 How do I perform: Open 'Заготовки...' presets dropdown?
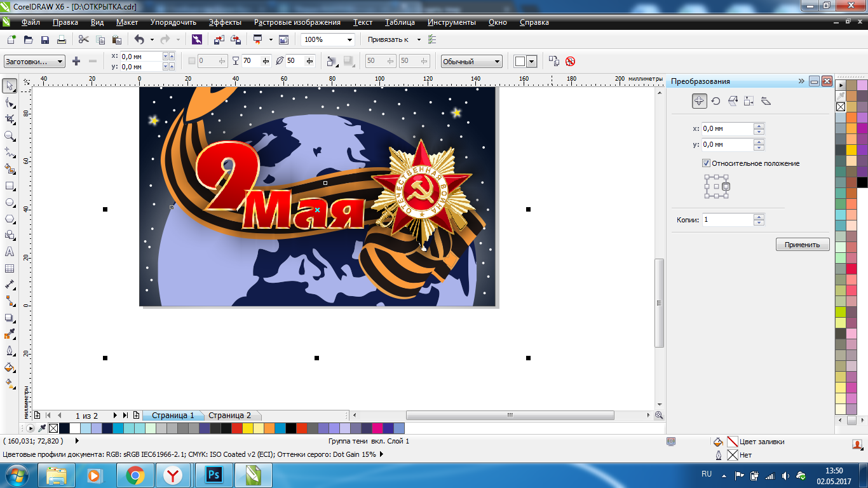coord(34,62)
